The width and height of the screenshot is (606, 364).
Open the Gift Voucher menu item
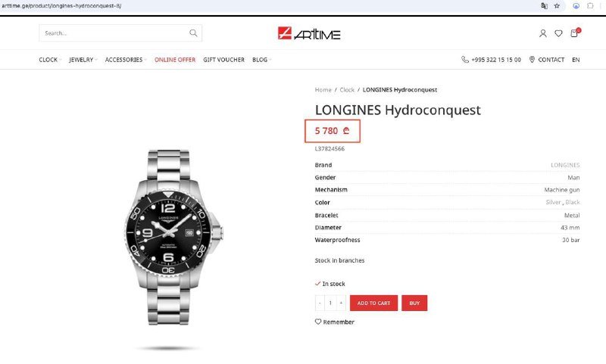point(223,60)
